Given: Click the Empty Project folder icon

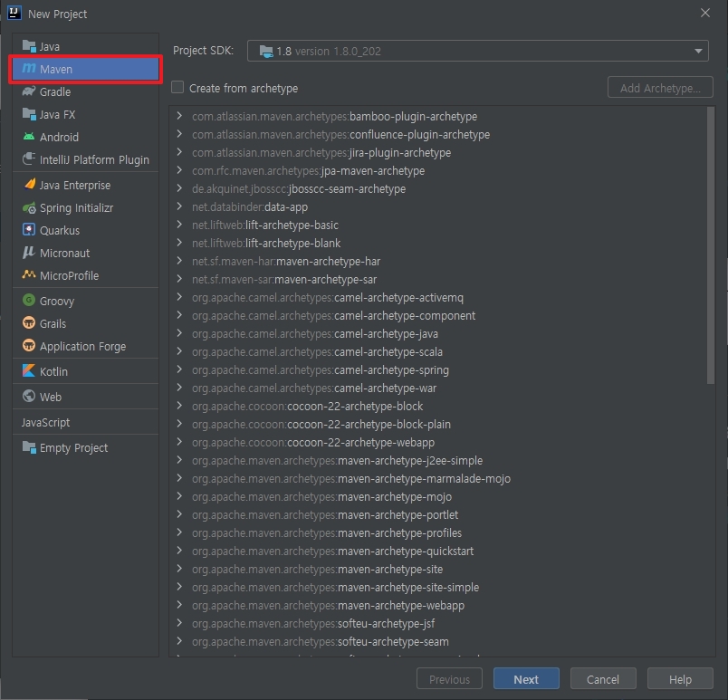Looking at the screenshot, I should 29,447.
